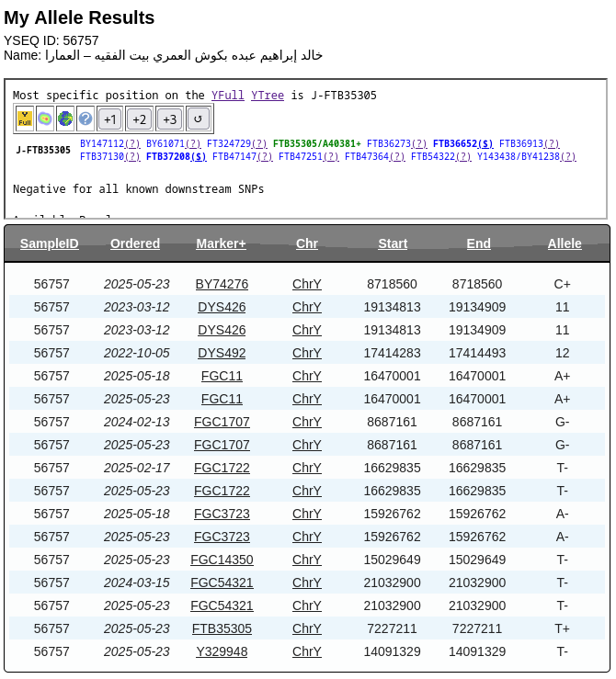Sort table by Marker+ column
The width and height of the screenshot is (616, 679).
221,243
